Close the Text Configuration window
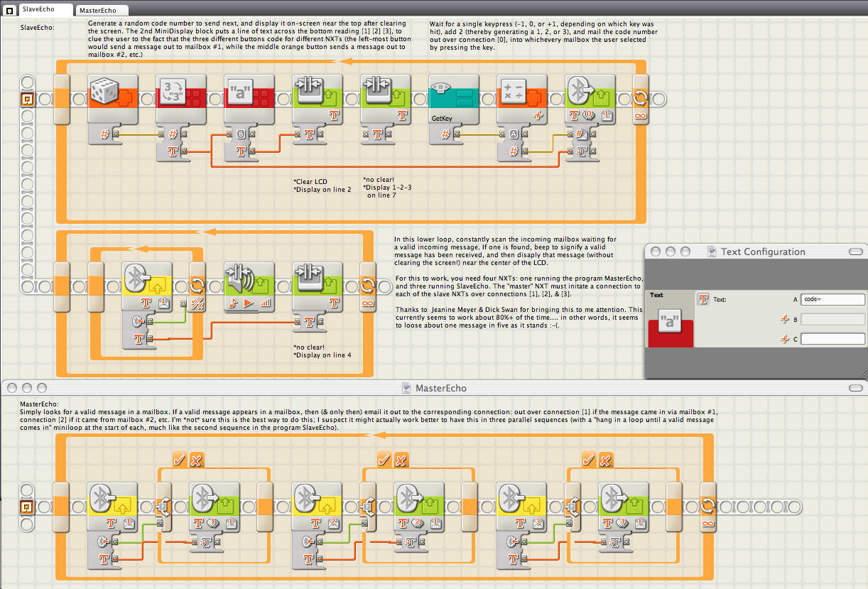868x589 pixels. pos(656,252)
